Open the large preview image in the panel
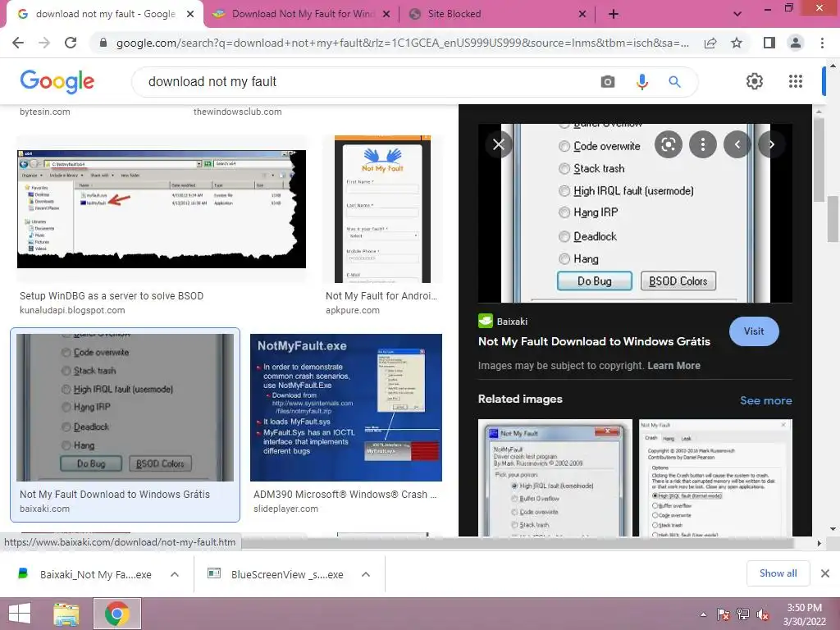Image resolution: width=840 pixels, height=630 pixels. point(636,213)
